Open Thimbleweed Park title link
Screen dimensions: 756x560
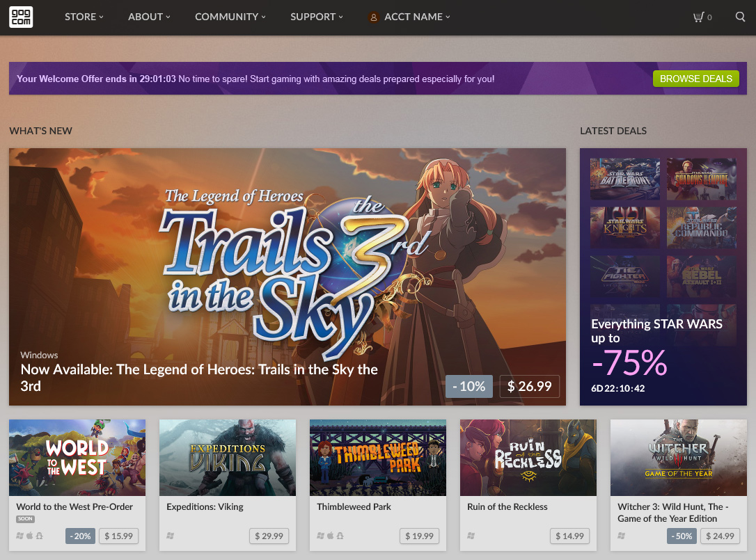point(354,506)
